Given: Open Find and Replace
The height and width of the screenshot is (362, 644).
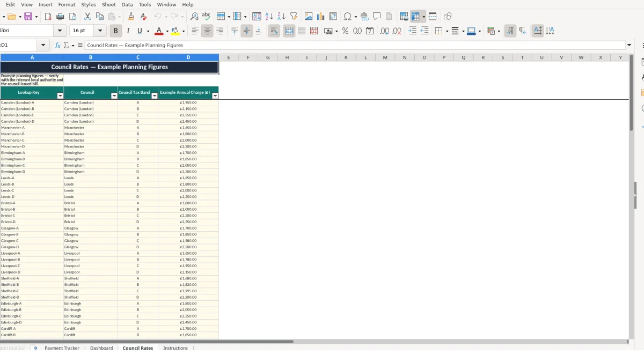Looking at the screenshot, I should 194,17.
